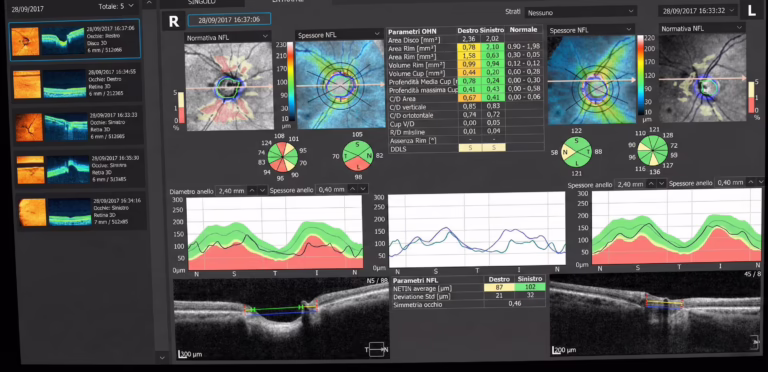Viewport: 768px width, 372px height.
Task: Click the right-eye 12-sector clock chart
Action: click(284, 156)
